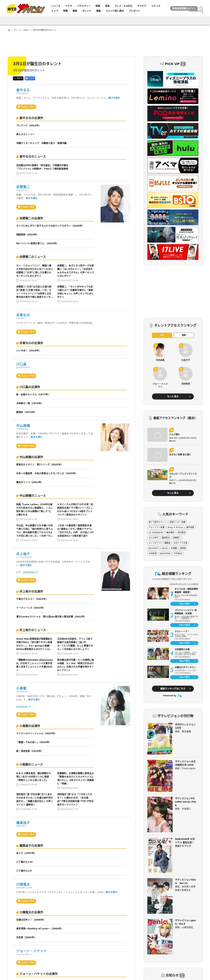Viewport: 210px width, 980px height.
Task: Open プレゼント in second nav row
Action: pyautogui.click(x=135, y=11)
